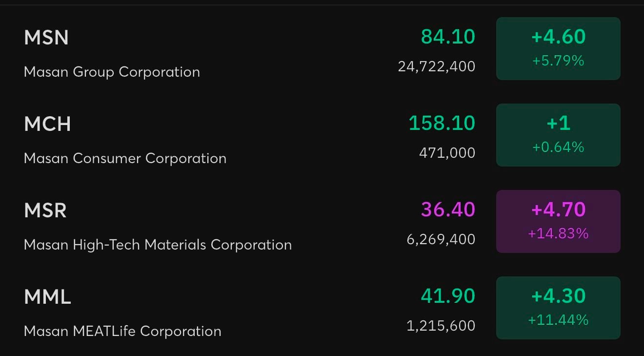
Task: Toggle purple MSR change badge +14.83%
Action: pyautogui.click(x=558, y=221)
